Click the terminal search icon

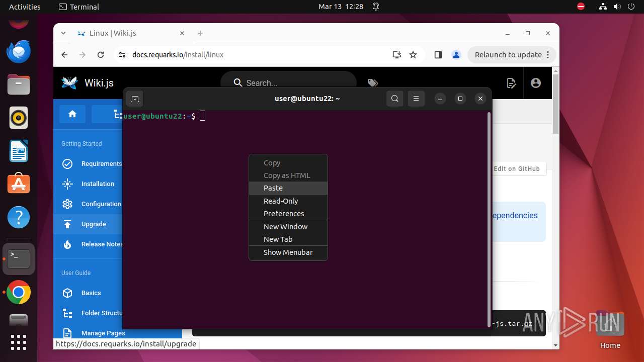point(395,99)
